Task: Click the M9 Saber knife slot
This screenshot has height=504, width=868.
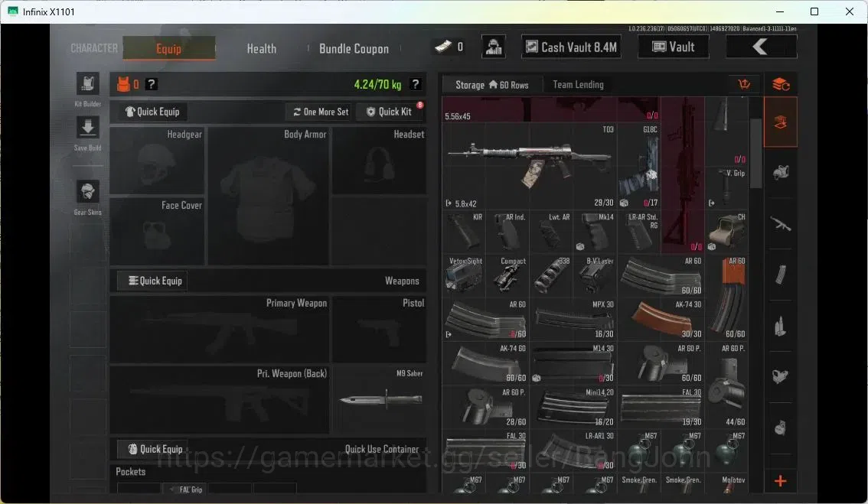Action: tap(379, 399)
